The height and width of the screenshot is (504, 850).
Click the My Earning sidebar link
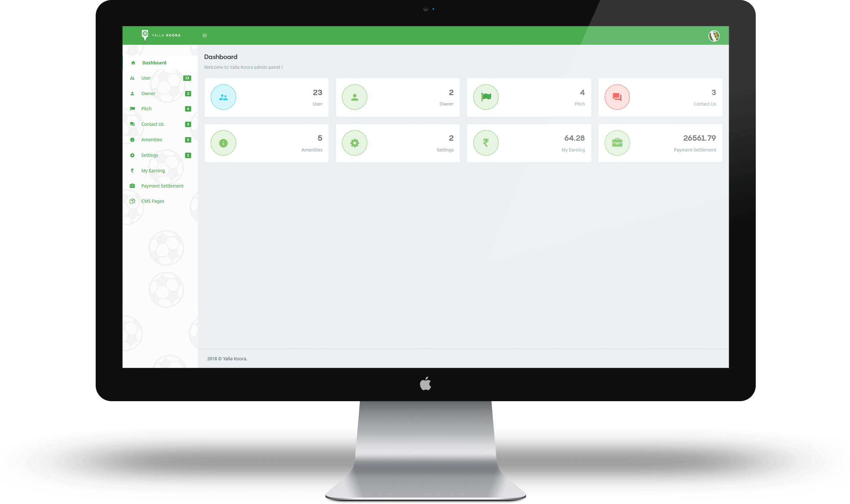click(152, 171)
